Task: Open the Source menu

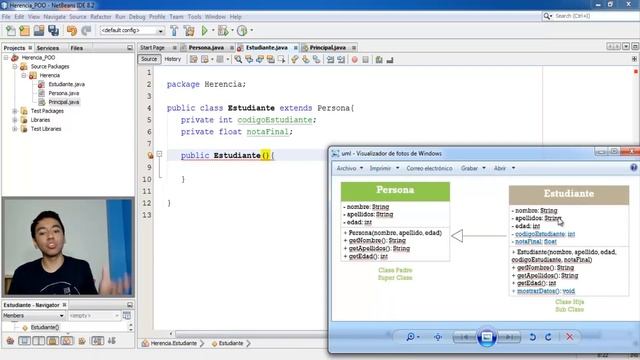Action: click(78, 17)
